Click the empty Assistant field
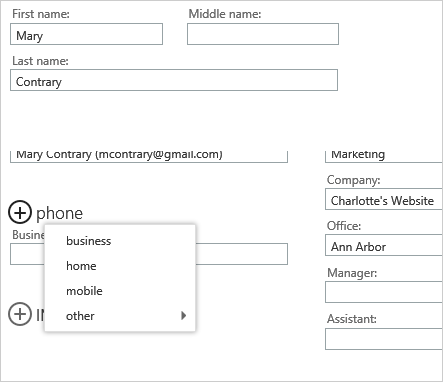 [x=384, y=339]
